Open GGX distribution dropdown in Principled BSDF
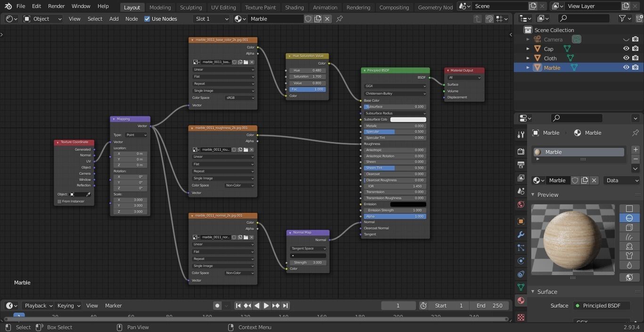644x332 pixels. pyautogui.click(x=395, y=86)
